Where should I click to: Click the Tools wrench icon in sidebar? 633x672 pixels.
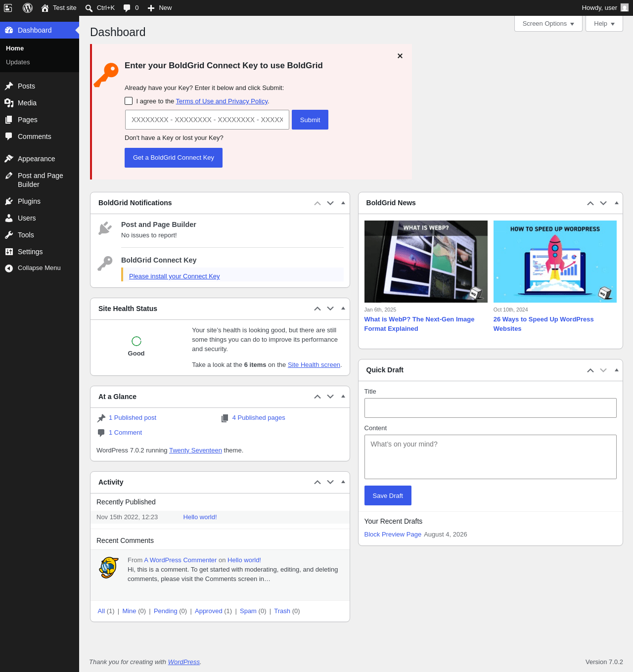click(x=9, y=235)
